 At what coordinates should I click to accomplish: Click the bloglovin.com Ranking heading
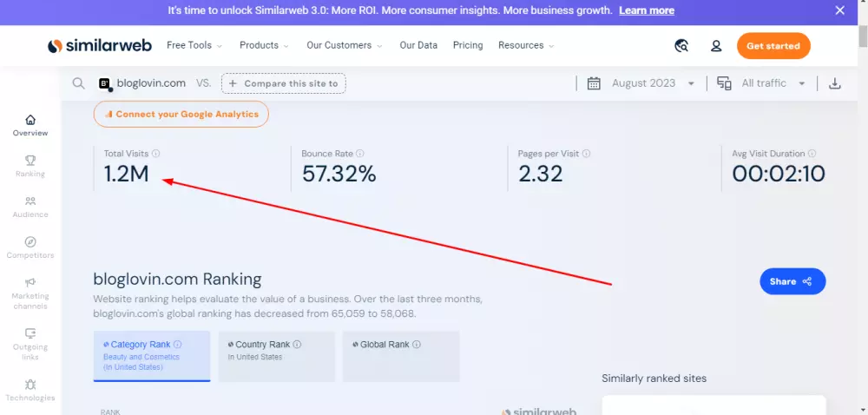[177, 279]
